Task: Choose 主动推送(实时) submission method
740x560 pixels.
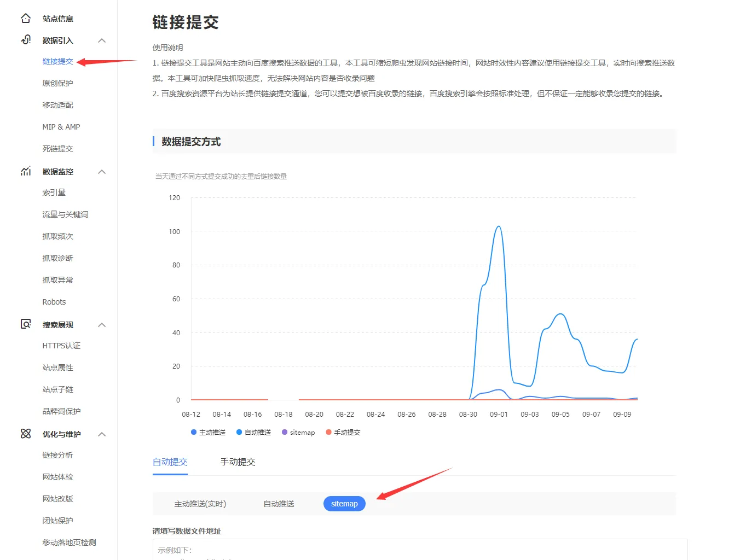Action: 200,504
